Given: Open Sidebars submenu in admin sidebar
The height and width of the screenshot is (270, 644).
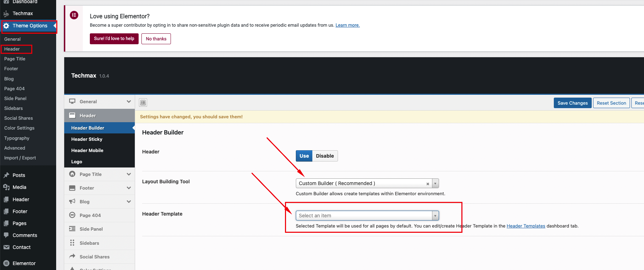Looking at the screenshot, I should (13, 108).
